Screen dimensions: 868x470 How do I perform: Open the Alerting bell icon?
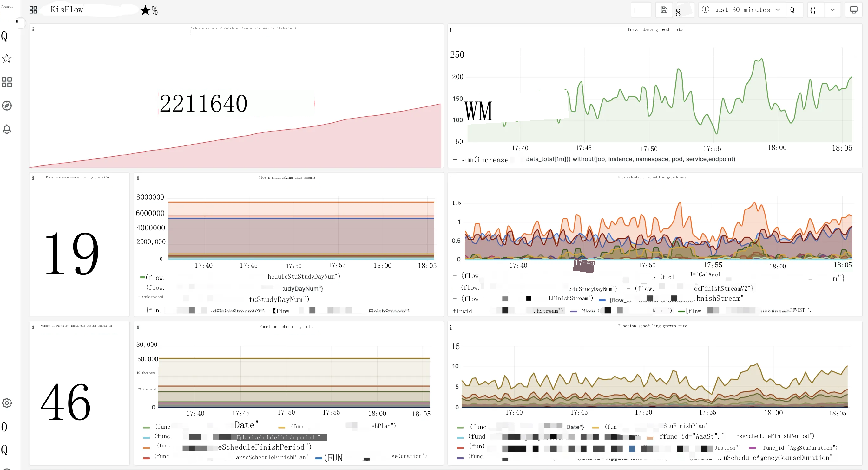[7, 129]
